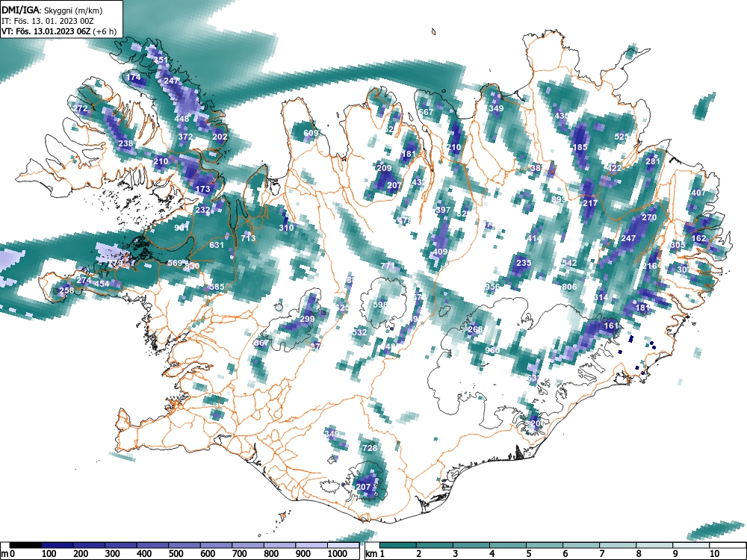This screenshot has height=560, width=747.
Task: Click the visibility value 901
Action: point(182,228)
